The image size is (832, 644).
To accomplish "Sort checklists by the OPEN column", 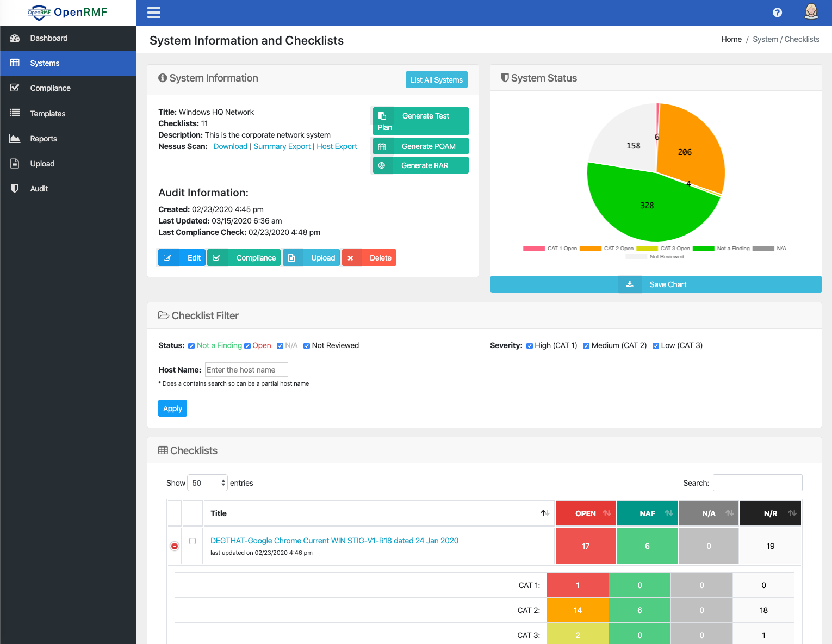I will pyautogui.click(x=586, y=513).
